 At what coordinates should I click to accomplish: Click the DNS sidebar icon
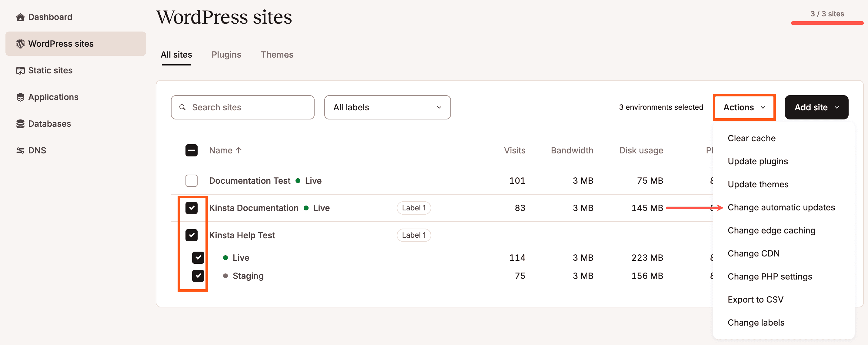pos(19,150)
